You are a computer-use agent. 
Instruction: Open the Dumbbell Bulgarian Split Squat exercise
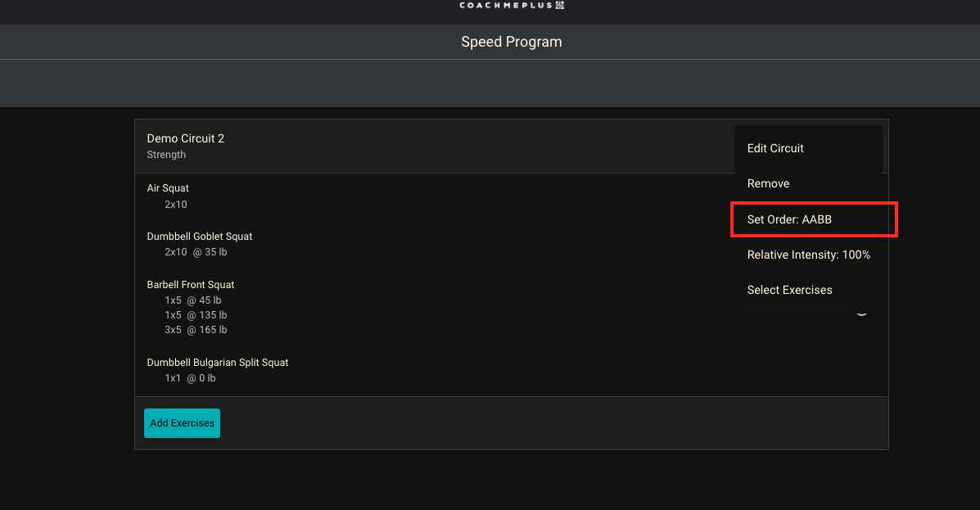point(217,362)
